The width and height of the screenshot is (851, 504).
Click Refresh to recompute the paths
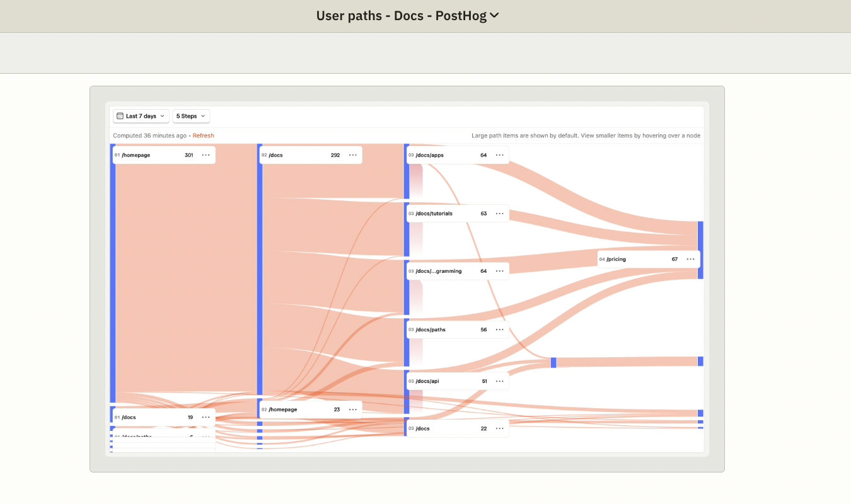point(203,135)
